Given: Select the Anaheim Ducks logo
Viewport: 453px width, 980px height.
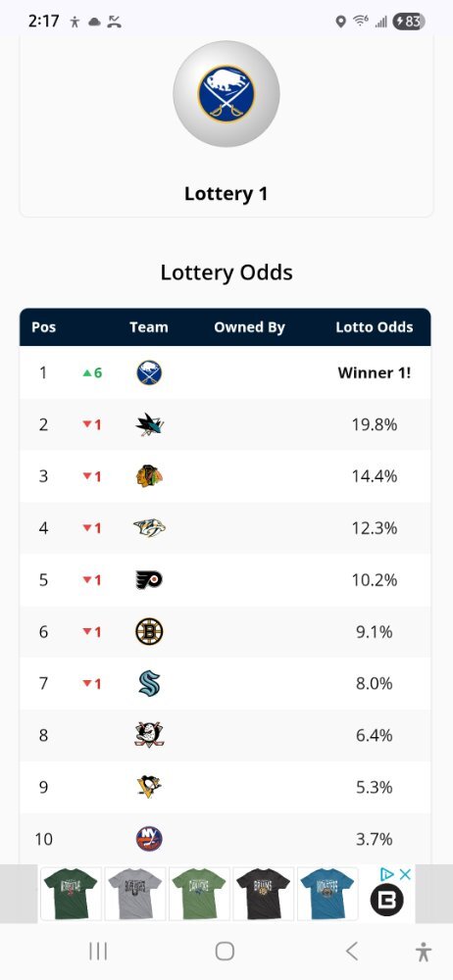Looking at the screenshot, I should click(x=149, y=735).
